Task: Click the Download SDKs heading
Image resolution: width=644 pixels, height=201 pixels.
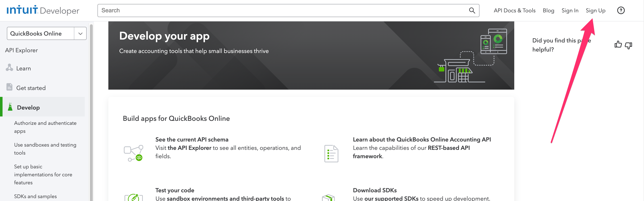Action: point(375,190)
